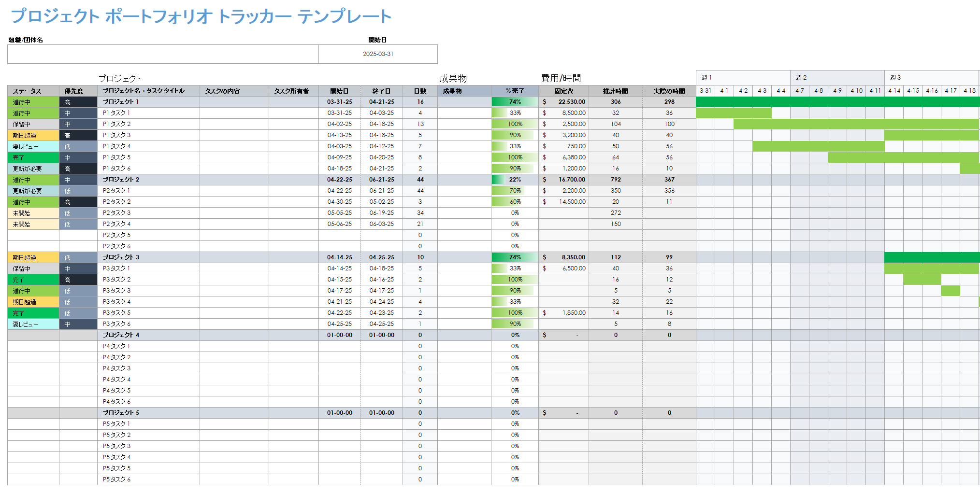
Task: Select the 8,350.00 fixed cost cell
Action: pyautogui.click(x=564, y=257)
